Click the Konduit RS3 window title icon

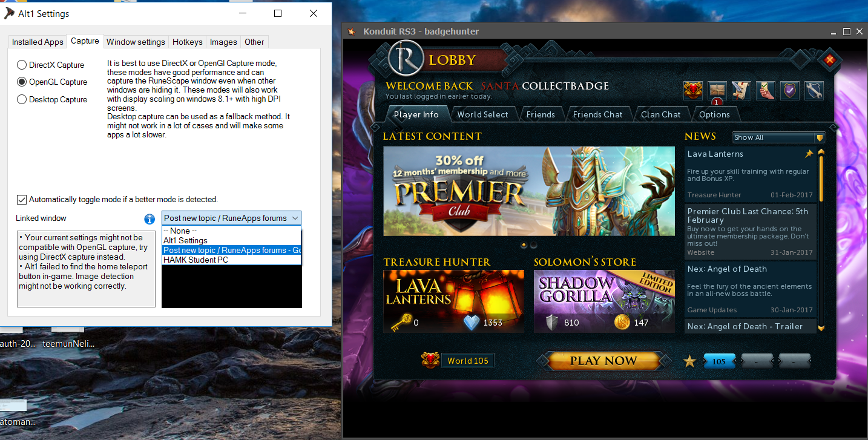pos(352,31)
